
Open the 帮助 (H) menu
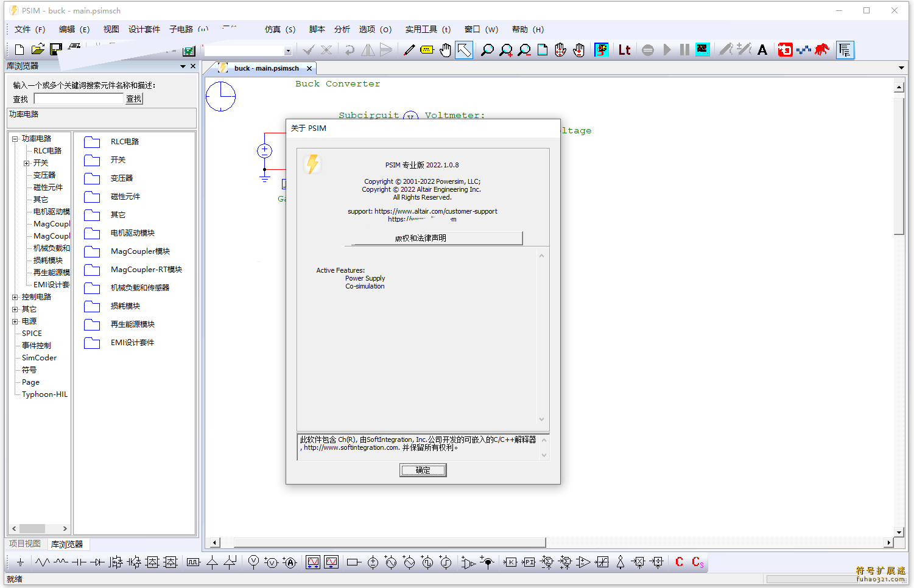tap(528, 29)
